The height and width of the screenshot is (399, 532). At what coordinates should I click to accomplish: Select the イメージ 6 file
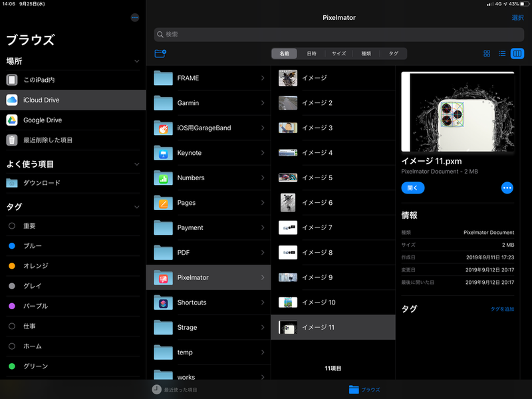click(x=333, y=203)
